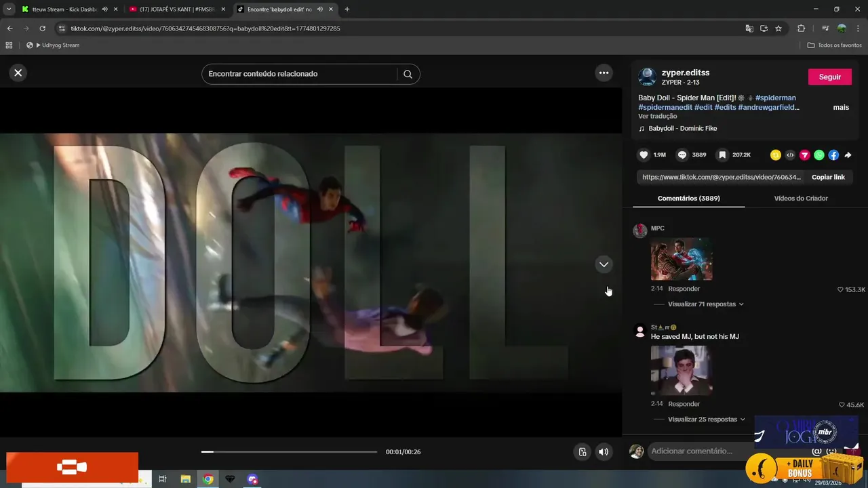The image size is (868, 488).
Task: Open Chrome's three-dot menu
Action: (859, 28)
